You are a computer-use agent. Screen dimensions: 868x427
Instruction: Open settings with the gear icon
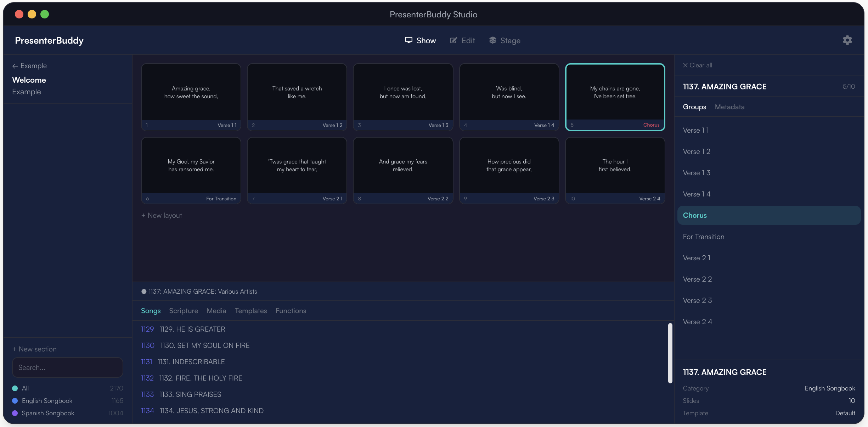click(x=847, y=40)
